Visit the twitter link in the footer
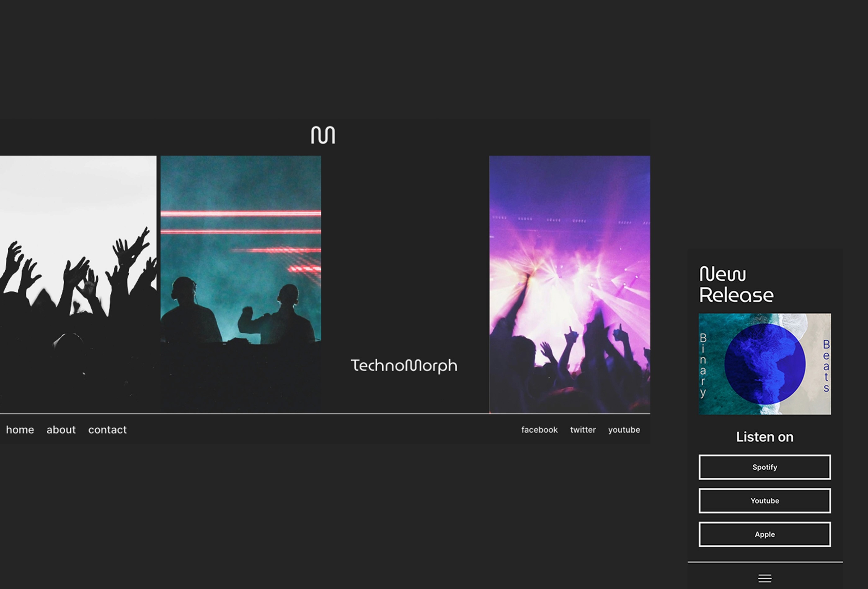The width and height of the screenshot is (868, 589). point(583,430)
